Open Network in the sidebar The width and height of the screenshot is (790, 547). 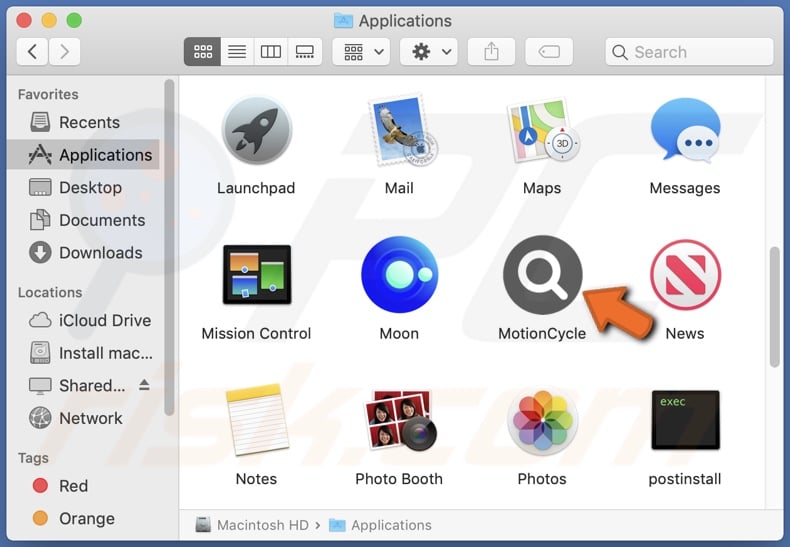(x=83, y=418)
